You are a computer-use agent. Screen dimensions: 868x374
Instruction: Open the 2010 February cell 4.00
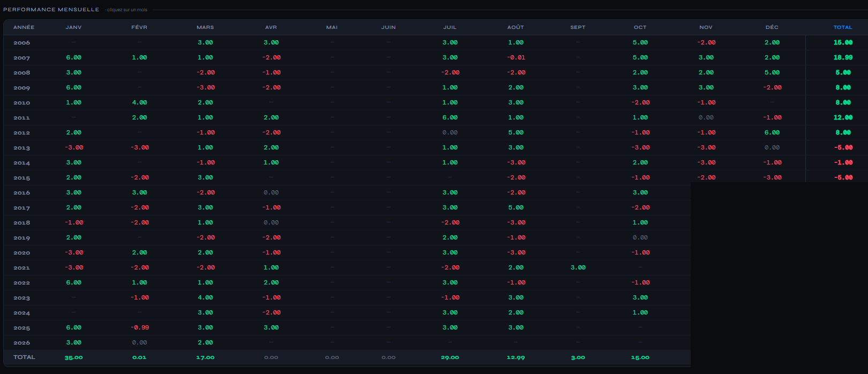click(x=139, y=102)
